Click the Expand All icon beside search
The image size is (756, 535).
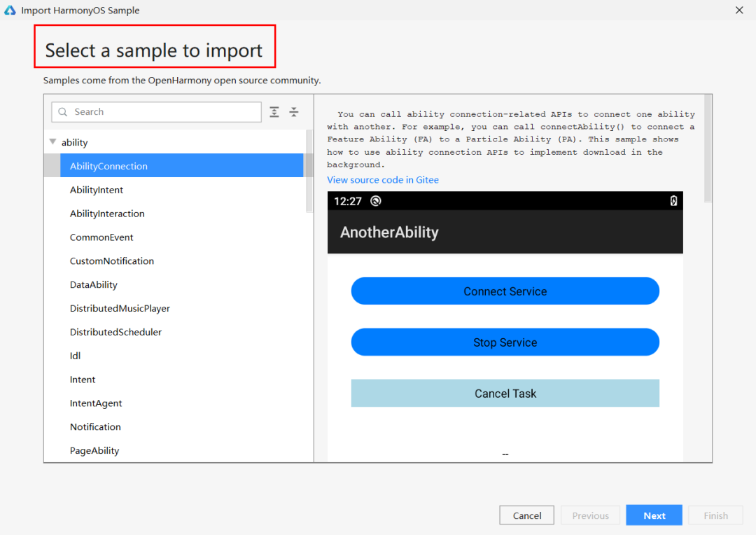[274, 112]
